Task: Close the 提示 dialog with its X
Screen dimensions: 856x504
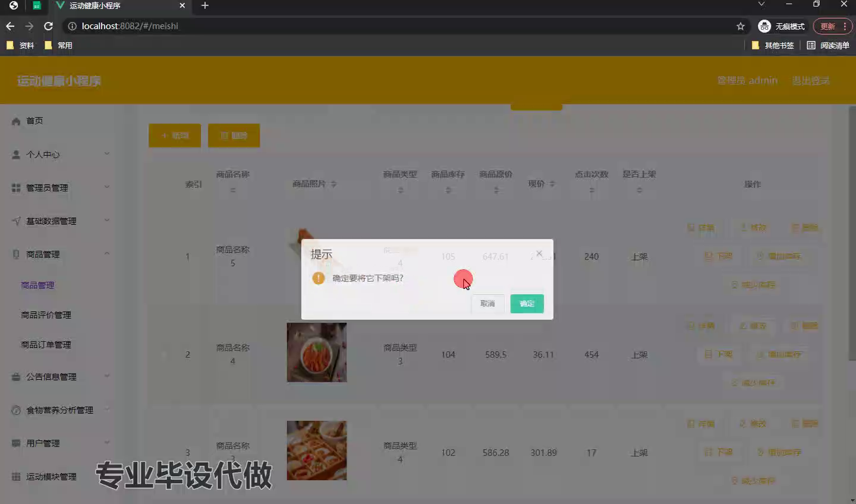Action: point(539,253)
